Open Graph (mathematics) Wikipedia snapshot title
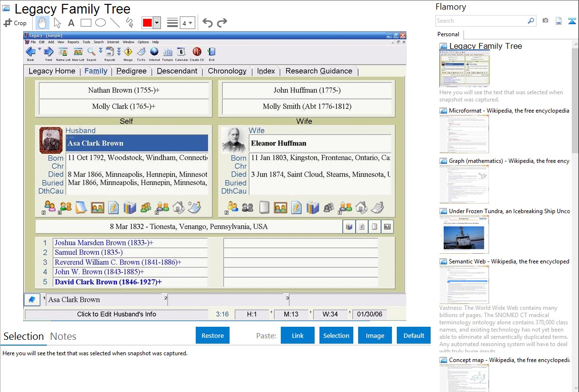The width and height of the screenshot is (579, 392). pos(509,161)
